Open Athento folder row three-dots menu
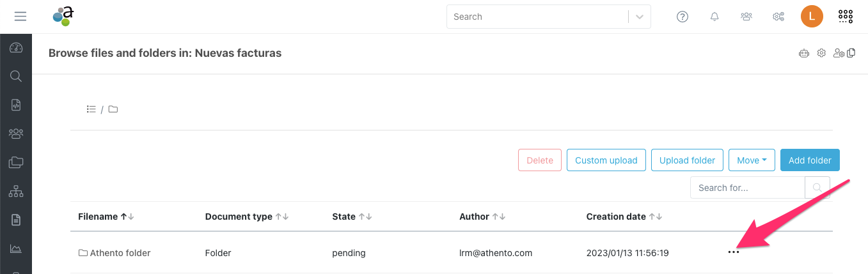This screenshot has width=868, height=274. [x=734, y=253]
